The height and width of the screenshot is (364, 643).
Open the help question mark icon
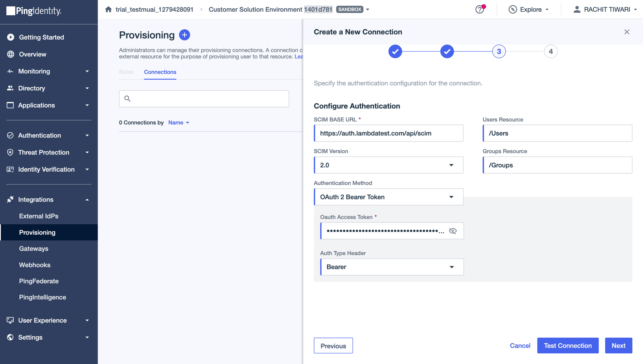point(480,10)
